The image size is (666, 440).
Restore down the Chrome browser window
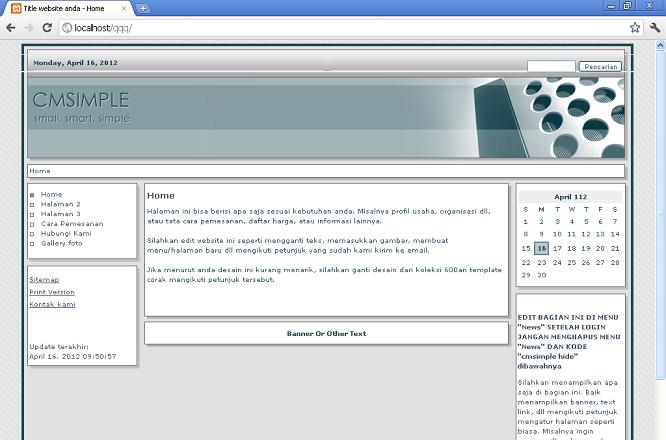(627, 6)
